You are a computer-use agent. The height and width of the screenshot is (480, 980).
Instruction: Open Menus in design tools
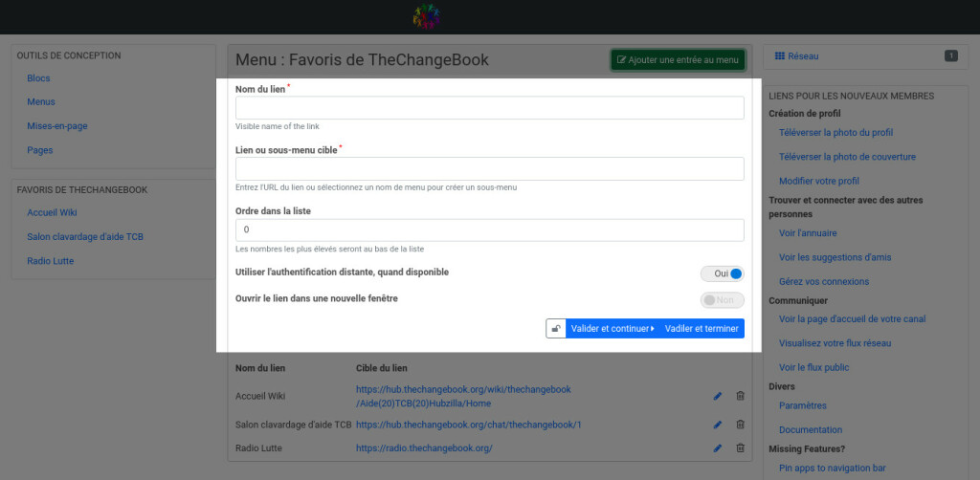click(x=41, y=101)
